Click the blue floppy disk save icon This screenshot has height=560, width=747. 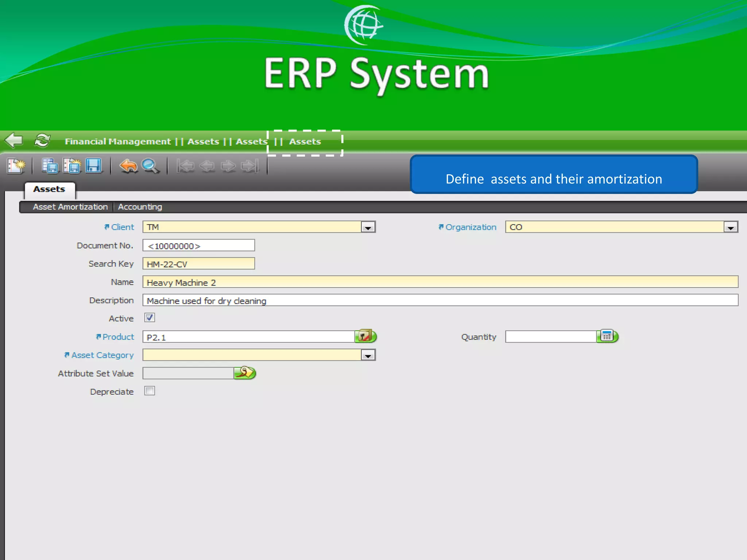93,166
